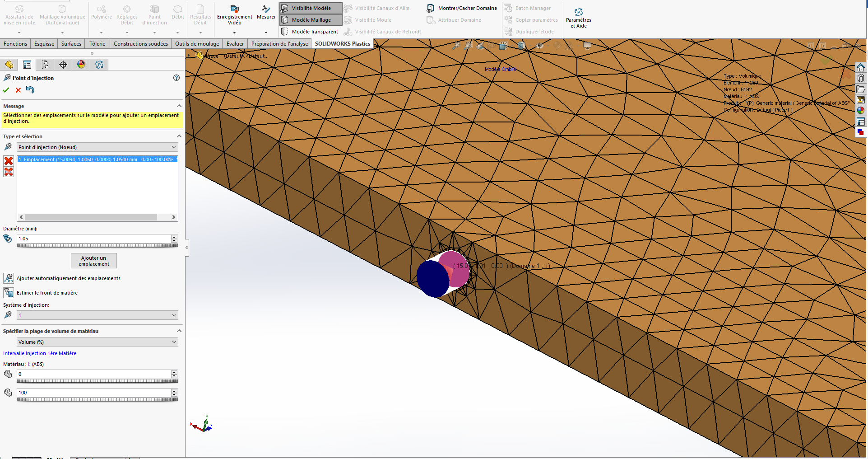This screenshot has width=868, height=459.
Task: Open Custom Properties task pane icon
Action: tap(861, 122)
